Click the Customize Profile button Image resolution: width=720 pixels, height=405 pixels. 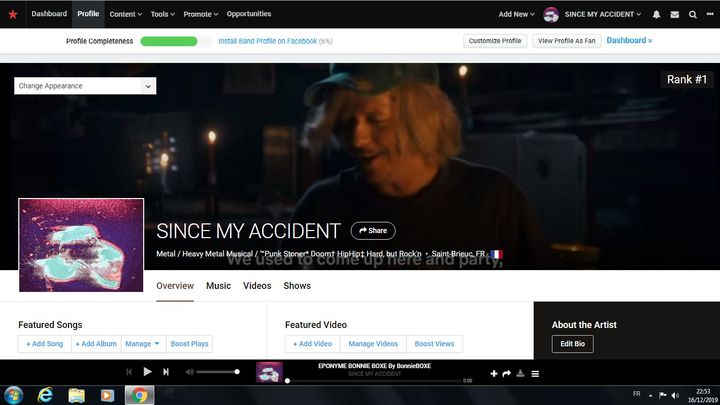tap(495, 41)
